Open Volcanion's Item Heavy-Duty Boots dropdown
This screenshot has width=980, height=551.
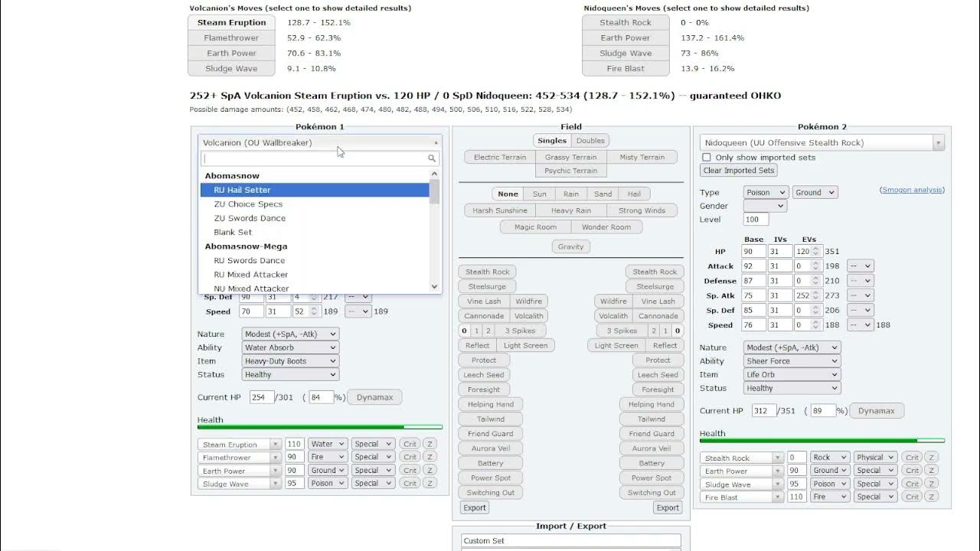point(290,361)
